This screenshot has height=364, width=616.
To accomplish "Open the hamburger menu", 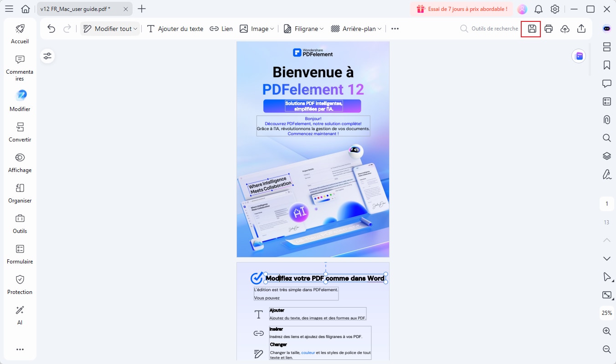I will [x=9, y=9].
